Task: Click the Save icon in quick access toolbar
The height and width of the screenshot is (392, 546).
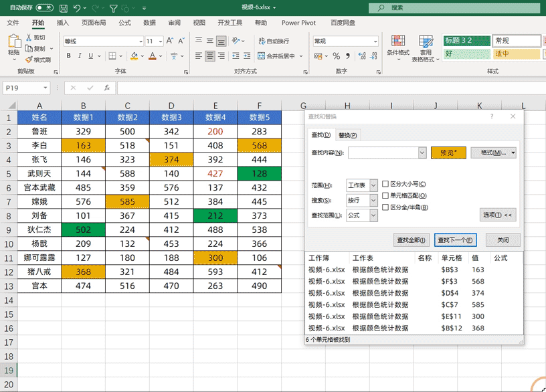Action: click(x=63, y=8)
